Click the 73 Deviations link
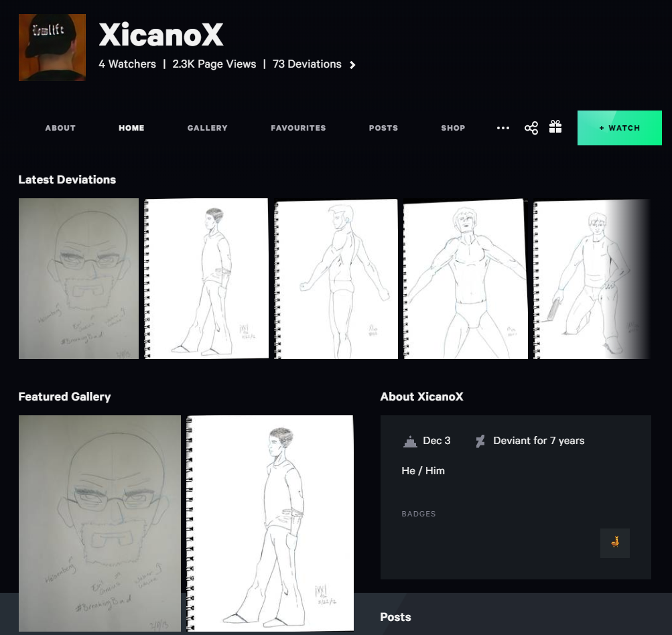The height and width of the screenshot is (635, 672). click(307, 64)
